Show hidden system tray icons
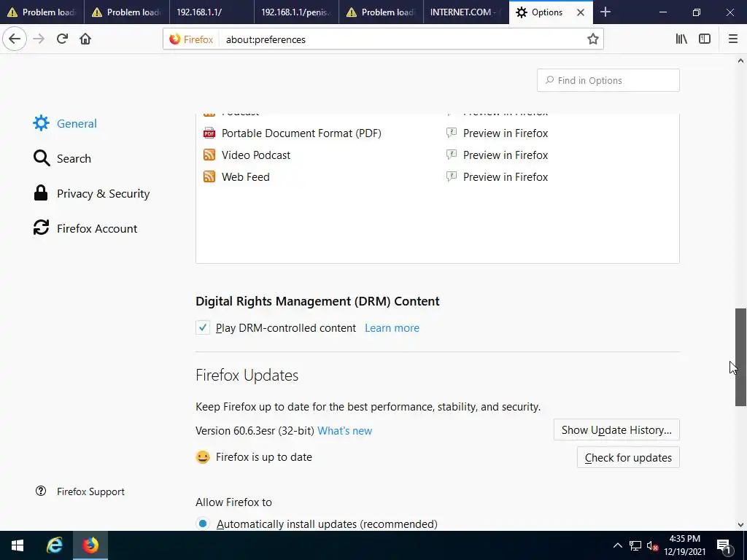 point(617,545)
